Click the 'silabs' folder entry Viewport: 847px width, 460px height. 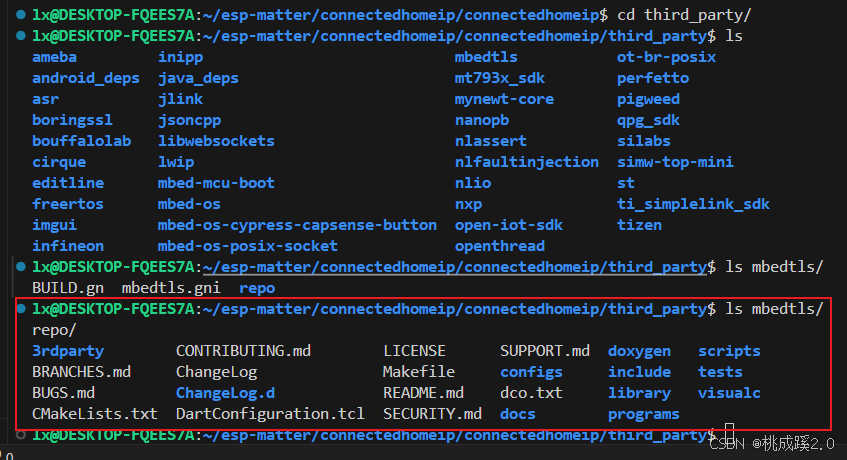pos(644,141)
